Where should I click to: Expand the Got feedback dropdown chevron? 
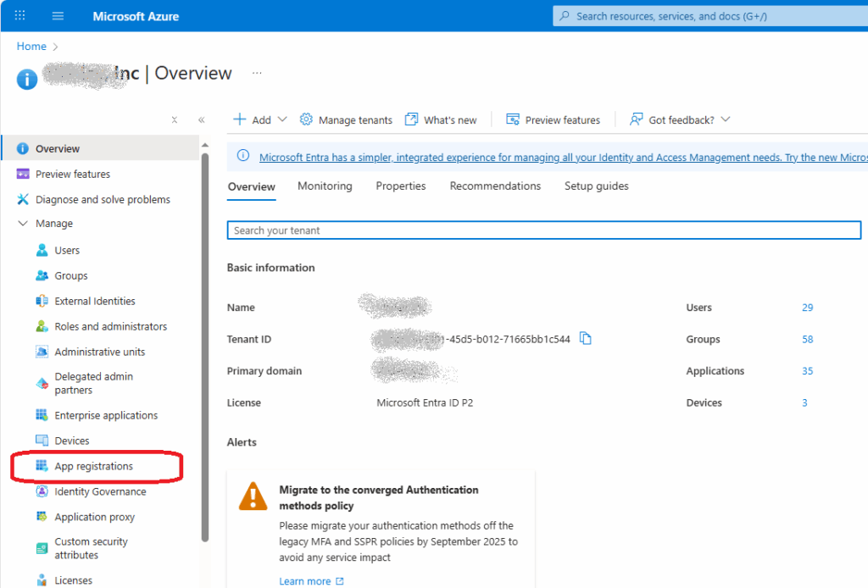click(x=726, y=119)
